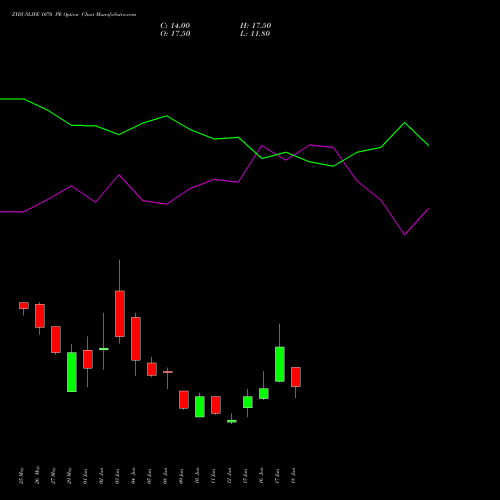Select the red candlestick for 04 Jun
This screenshot has height=500, width=500.
point(136,339)
